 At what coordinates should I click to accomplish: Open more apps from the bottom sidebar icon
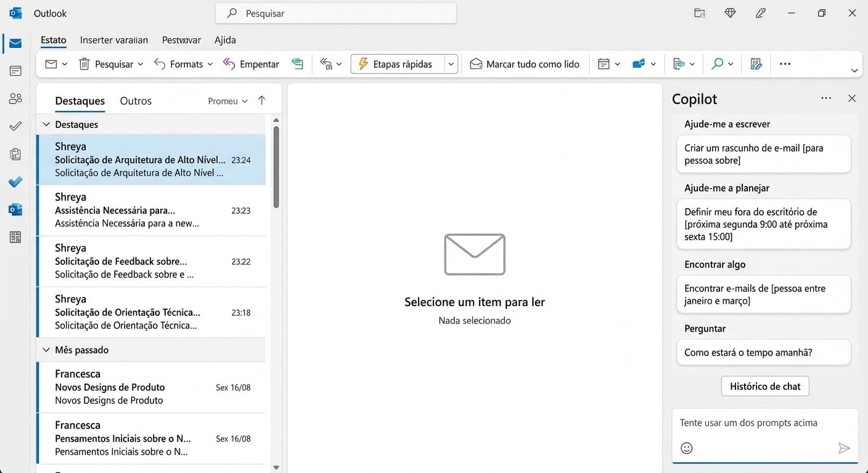coord(15,236)
